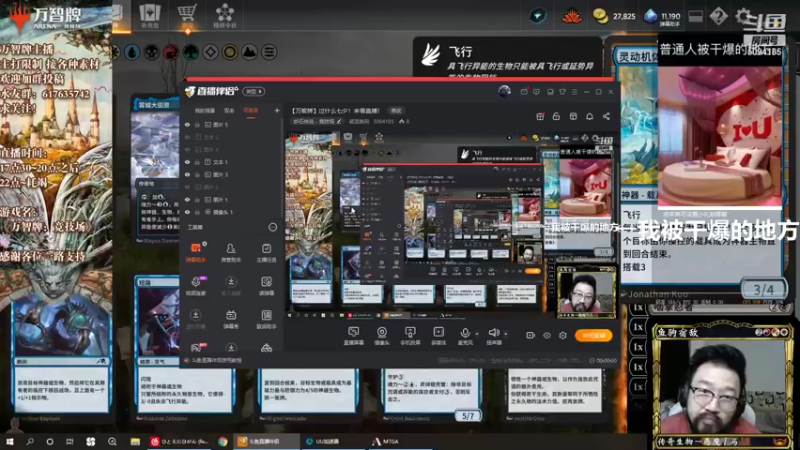This screenshot has height=450, width=800.
Task: Select the colorless mana filter in Arena
Action: [x=210, y=52]
